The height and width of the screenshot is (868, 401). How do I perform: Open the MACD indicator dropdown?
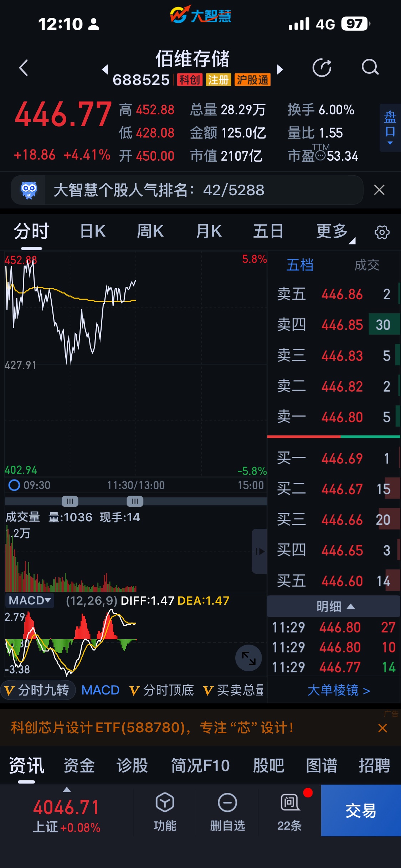(x=30, y=600)
